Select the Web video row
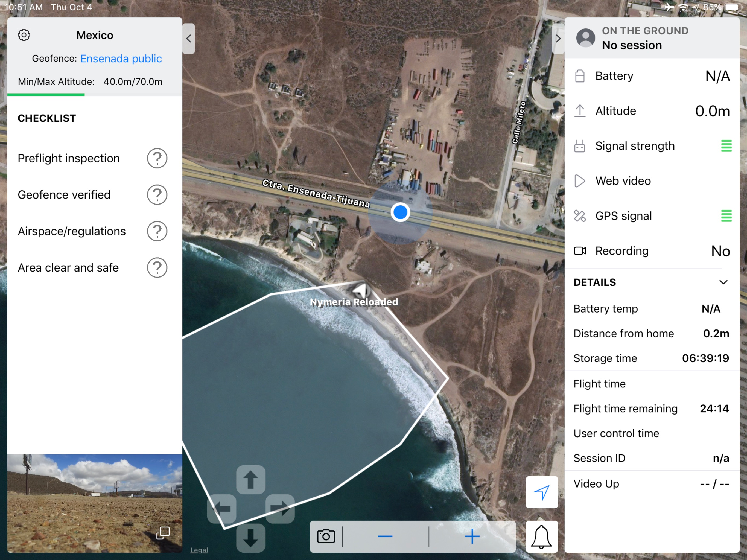Viewport: 747px width, 560px height. point(652,181)
